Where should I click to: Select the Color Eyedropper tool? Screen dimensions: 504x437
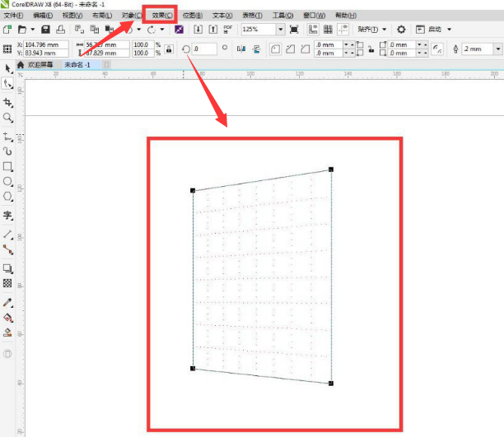[x=7, y=303]
